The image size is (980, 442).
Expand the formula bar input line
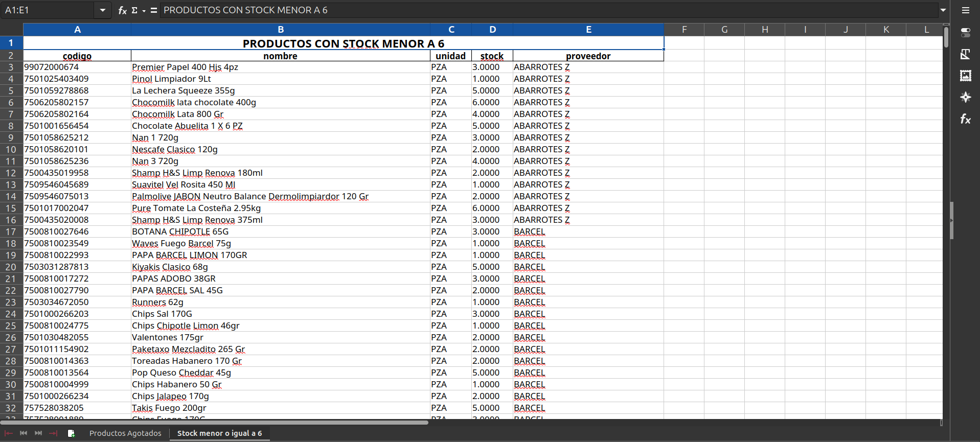pyautogui.click(x=943, y=10)
